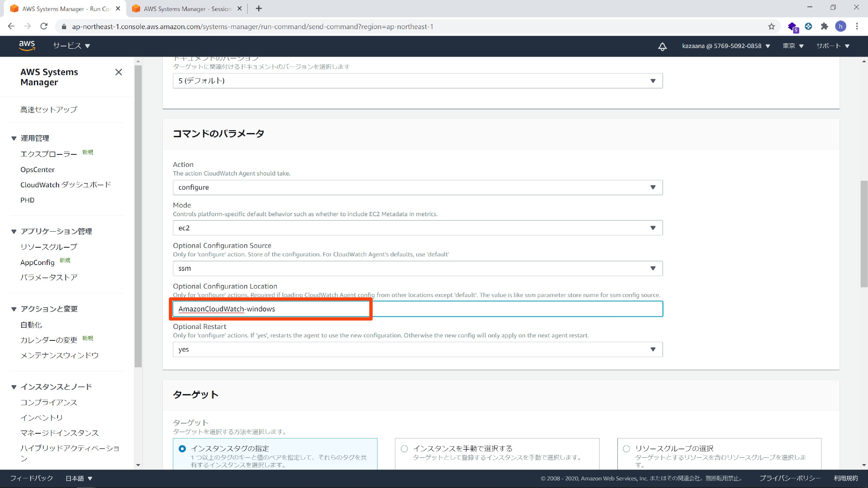The height and width of the screenshot is (488, 868).
Task: Open カレンダーの変更 in sidebar
Action: click(49, 340)
